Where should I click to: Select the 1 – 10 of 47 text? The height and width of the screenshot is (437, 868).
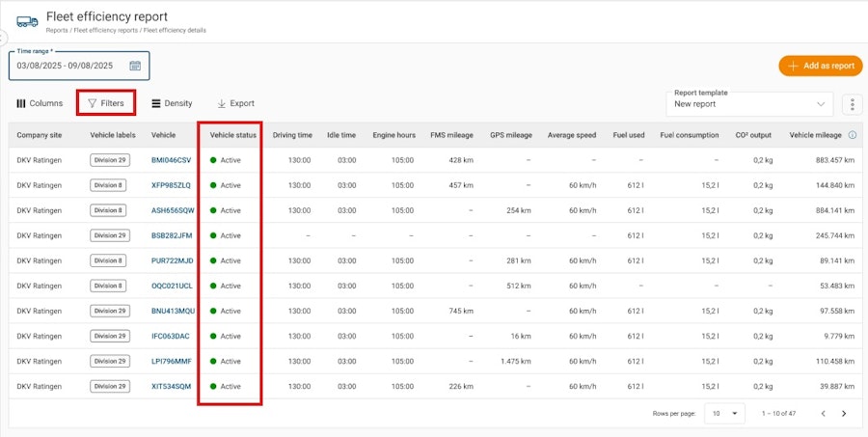point(781,413)
